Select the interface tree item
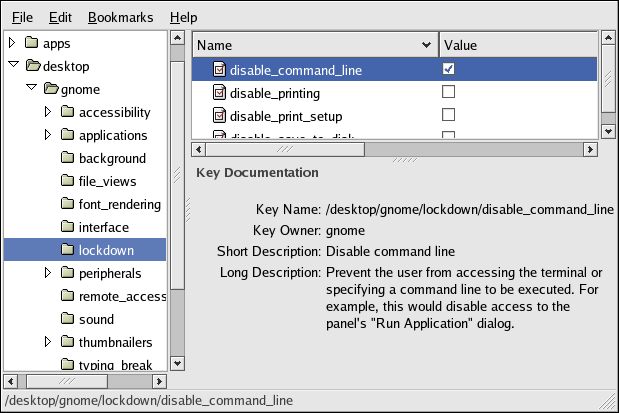Screen dimensions: 619x413 [103, 227]
